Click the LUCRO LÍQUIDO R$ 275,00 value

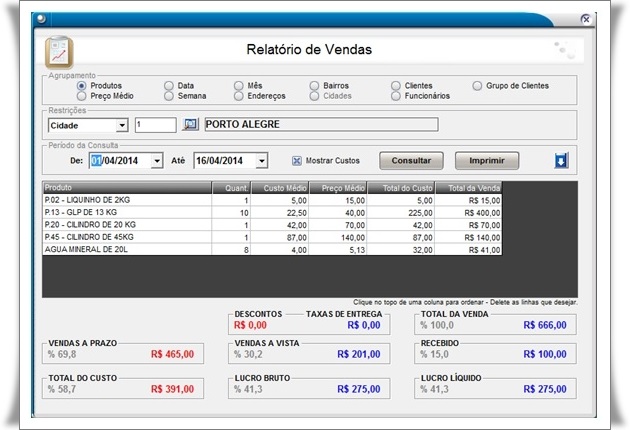point(545,389)
